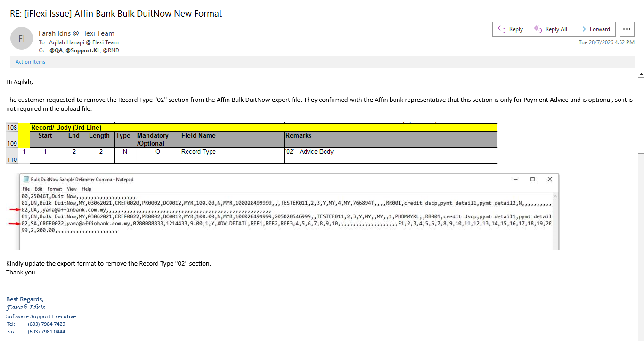Select sender name Farah Idris @ Flexi Team
Screen dimensions: 644x341
(76, 33)
